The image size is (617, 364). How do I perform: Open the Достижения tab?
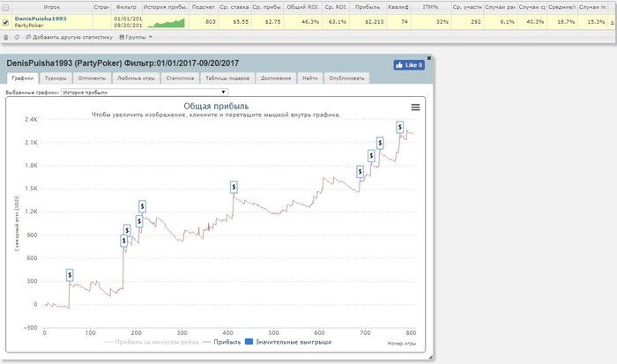276,78
